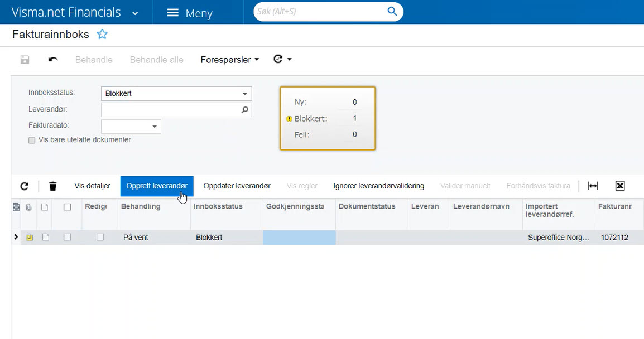The height and width of the screenshot is (339, 644).
Task: Expand the dropdown arrow beside clock icon
Action: (290, 59)
